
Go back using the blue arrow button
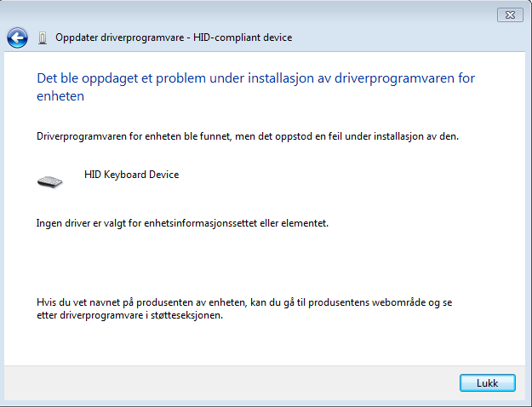(x=17, y=37)
